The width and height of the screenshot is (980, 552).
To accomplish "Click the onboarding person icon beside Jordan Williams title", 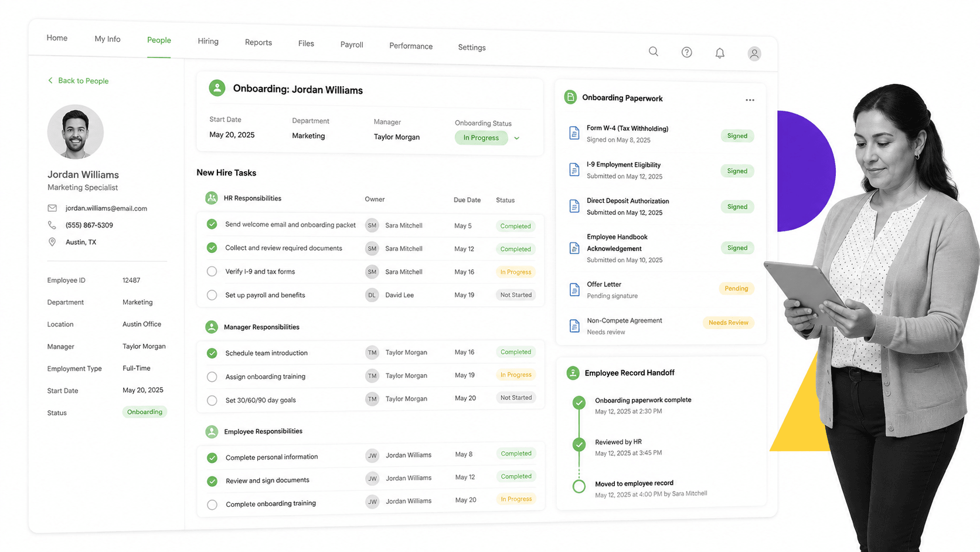I will click(x=217, y=88).
